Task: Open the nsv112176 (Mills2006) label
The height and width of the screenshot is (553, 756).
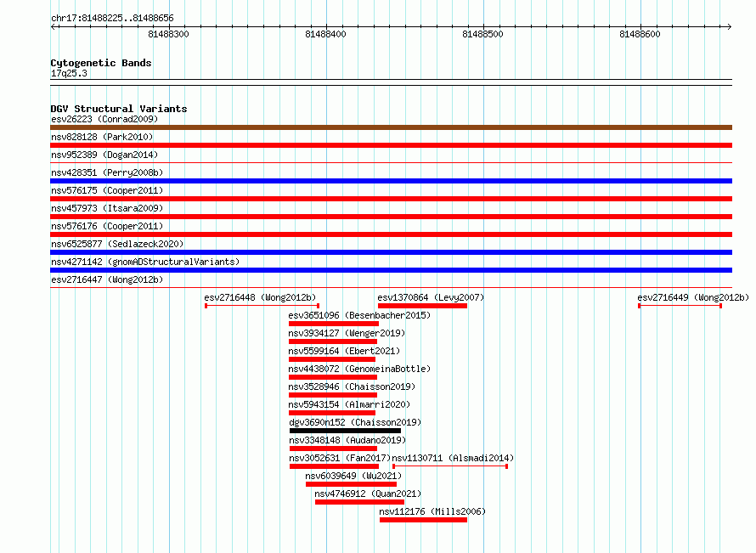Action: pyautogui.click(x=432, y=511)
